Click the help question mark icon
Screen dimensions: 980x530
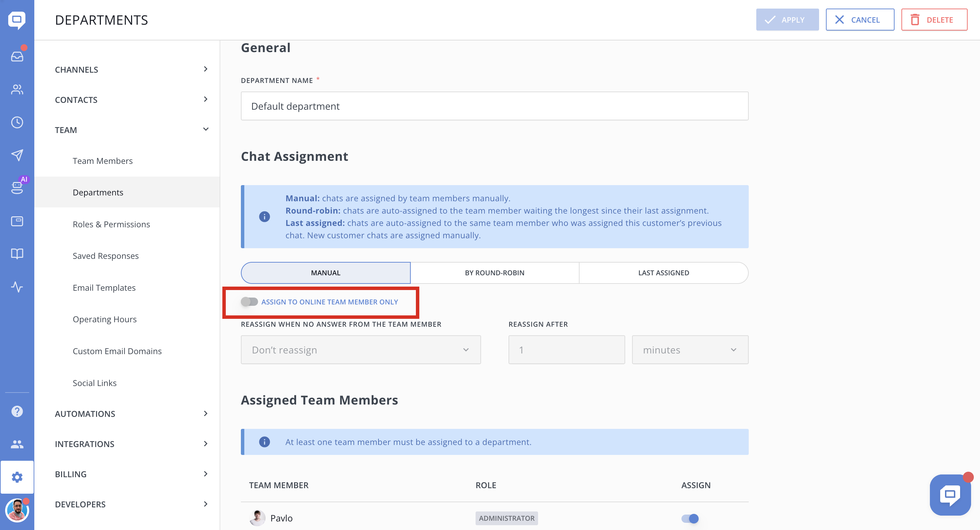click(x=17, y=411)
